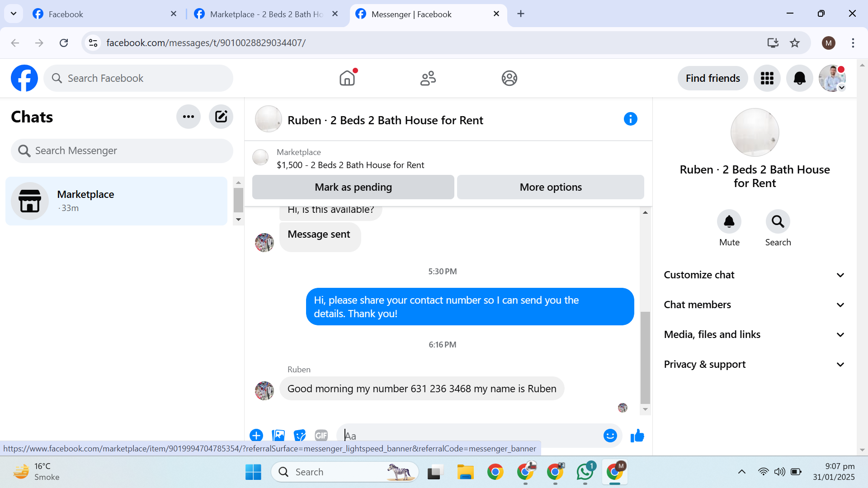Click the Mark as pending button

pos(353,187)
